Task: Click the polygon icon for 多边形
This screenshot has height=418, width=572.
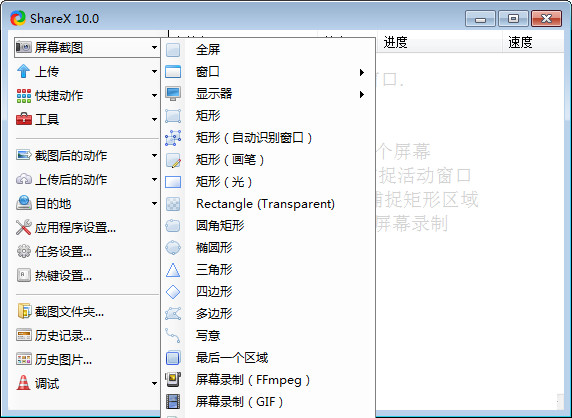Action: (x=173, y=314)
